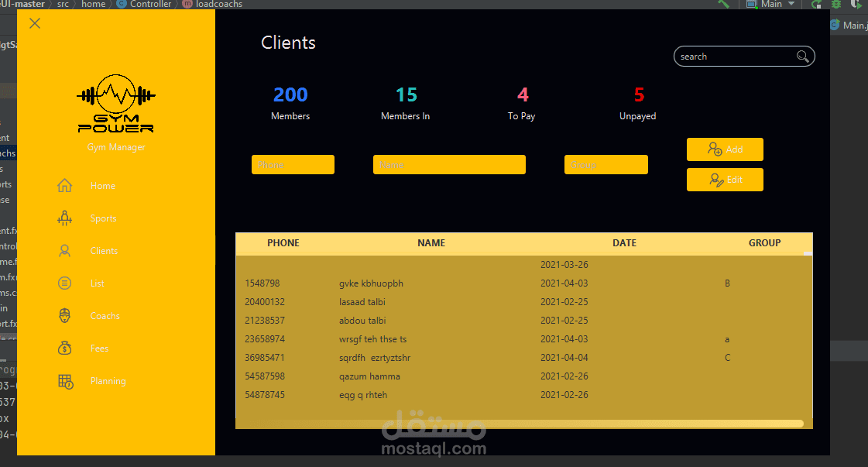Viewport: 868px width, 467px height.
Task: Select the Clients person icon
Action: pyautogui.click(x=65, y=251)
